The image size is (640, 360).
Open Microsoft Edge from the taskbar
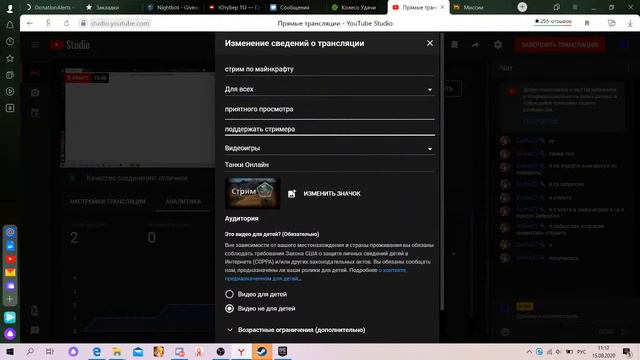tap(96, 351)
